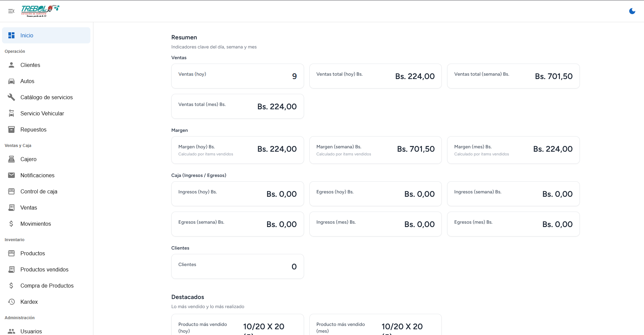This screenshot has width=644, height=335.
Task: Click the Cajero register icon
Action: click(x=11, y=159)
